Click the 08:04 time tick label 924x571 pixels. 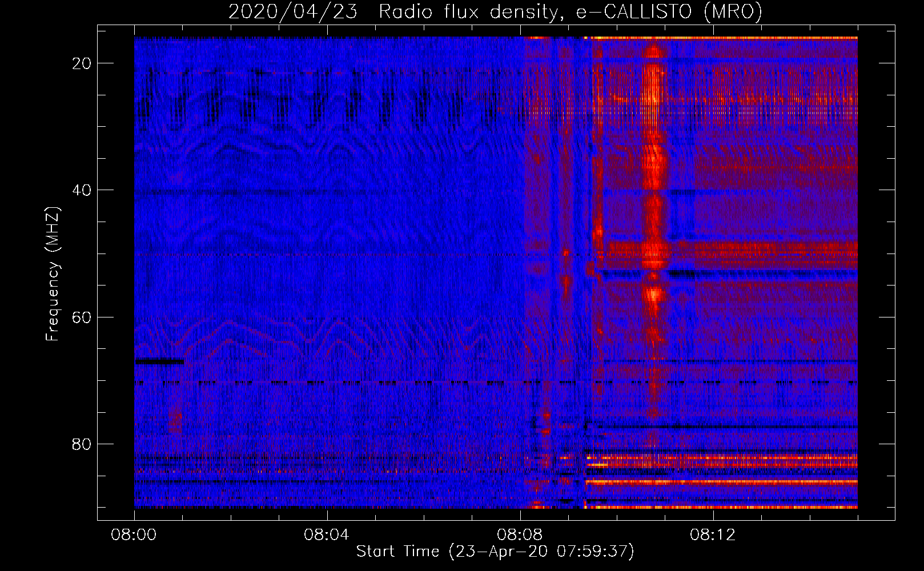327,535
